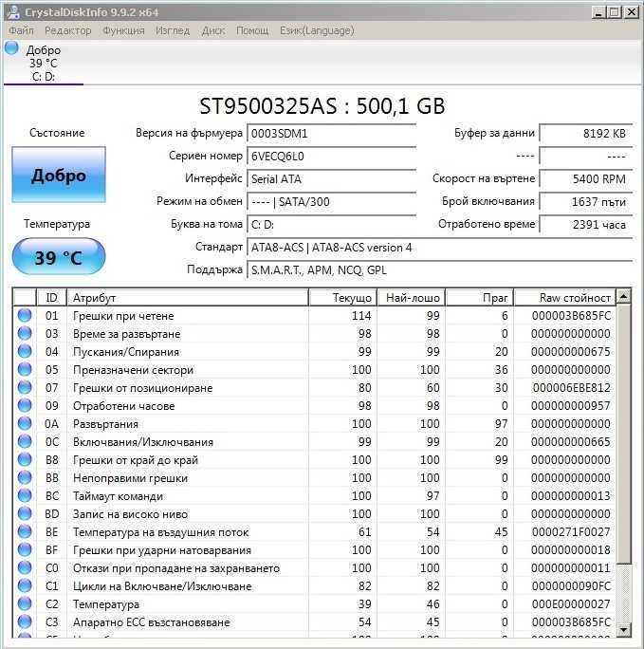Click the Състояние label
This screenshot has height=649, width=644.
point(57,133)
